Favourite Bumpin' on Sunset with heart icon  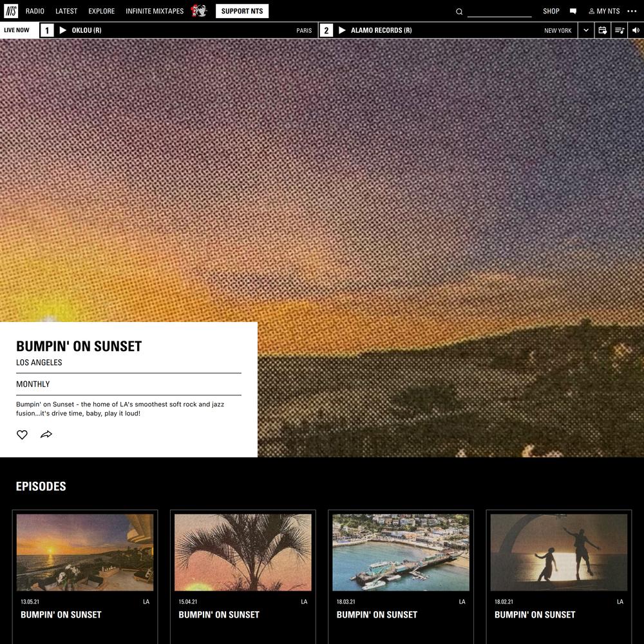(x=22, y=435)
